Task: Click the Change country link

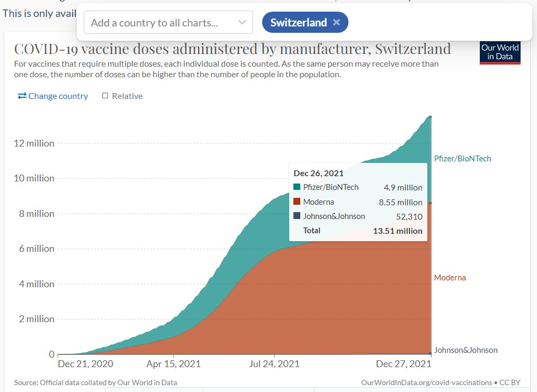Action: click(x=58, y=96)
